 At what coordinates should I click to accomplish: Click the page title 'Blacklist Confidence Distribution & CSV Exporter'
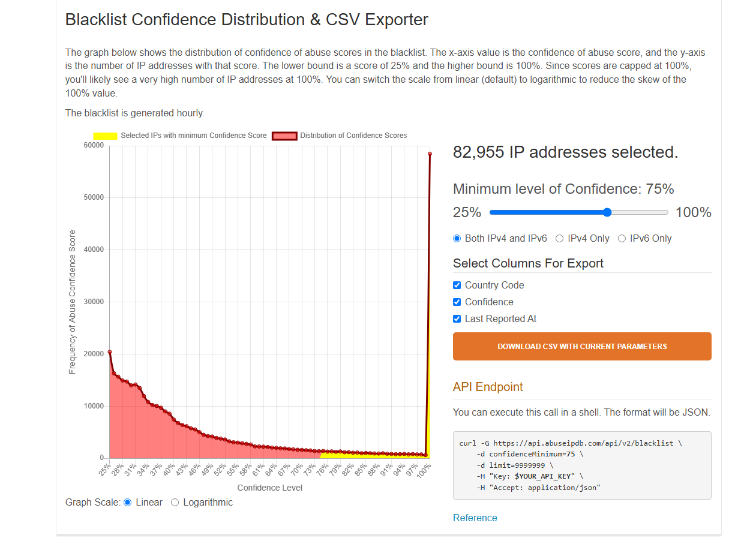tap(247, 19)
